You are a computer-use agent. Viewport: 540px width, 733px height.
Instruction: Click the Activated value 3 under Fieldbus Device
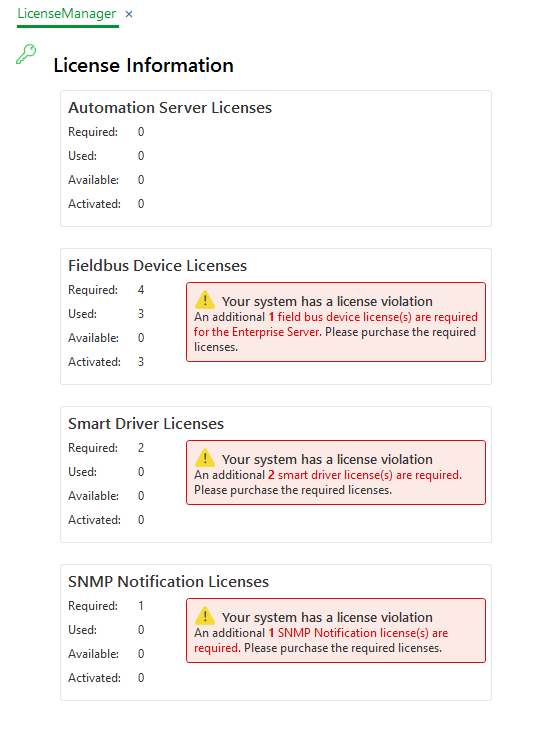coord(141,362)
